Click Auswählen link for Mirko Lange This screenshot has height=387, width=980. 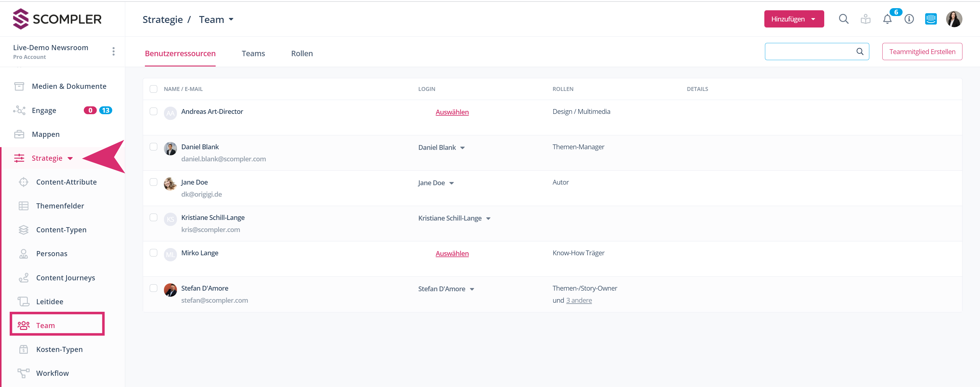click(x=452, y=253)
